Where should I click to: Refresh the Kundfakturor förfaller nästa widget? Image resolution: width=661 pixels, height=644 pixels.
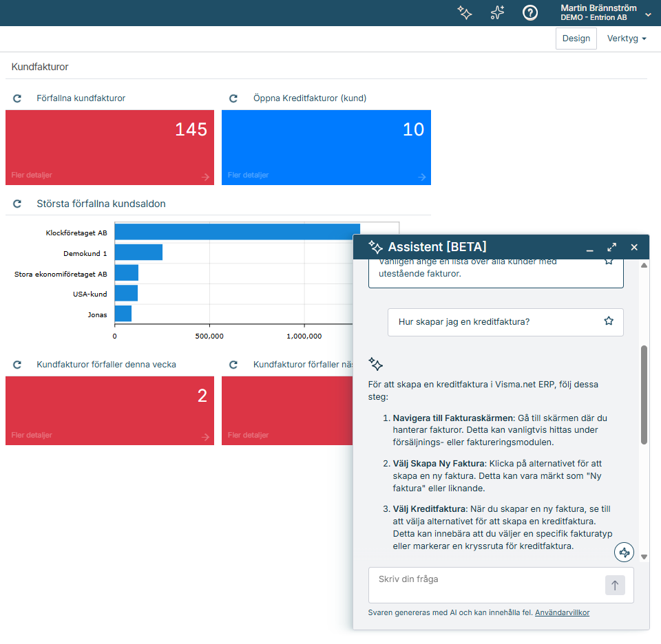click(x=233, y=365)
